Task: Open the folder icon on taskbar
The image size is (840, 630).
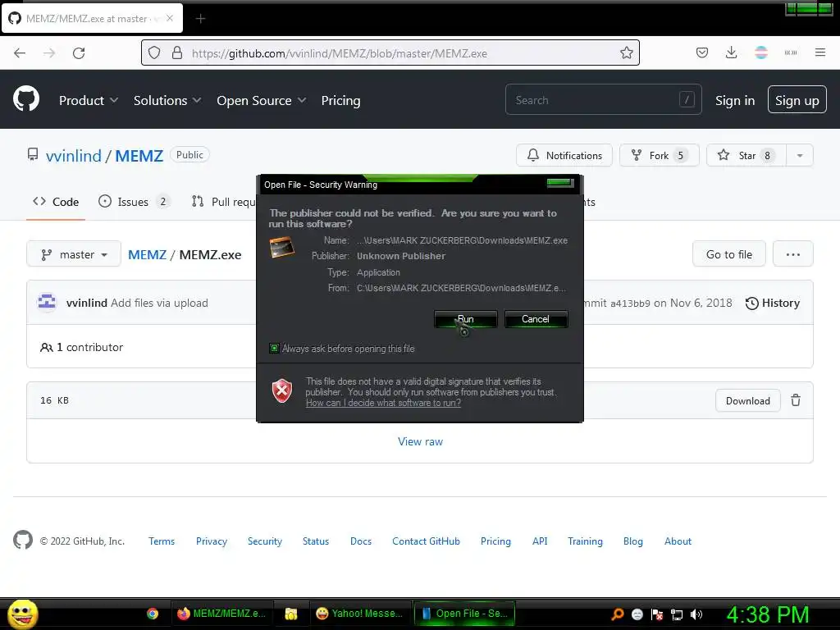Action: click(x=291, y=614)
